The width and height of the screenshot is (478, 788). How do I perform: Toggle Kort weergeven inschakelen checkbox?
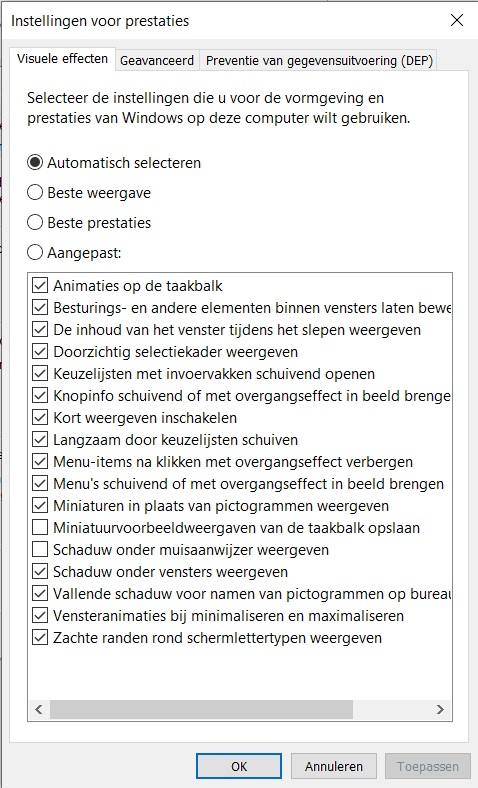(40, 418)
